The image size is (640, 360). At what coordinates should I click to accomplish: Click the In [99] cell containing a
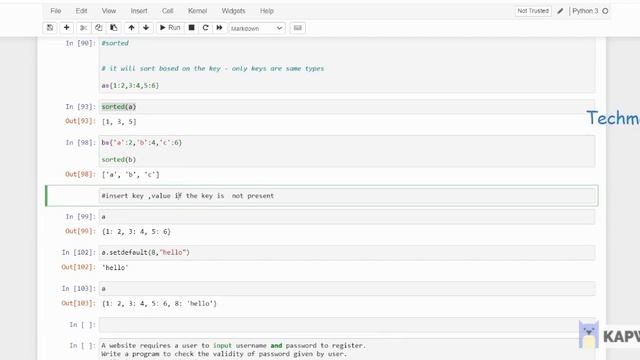pos(347,217)
